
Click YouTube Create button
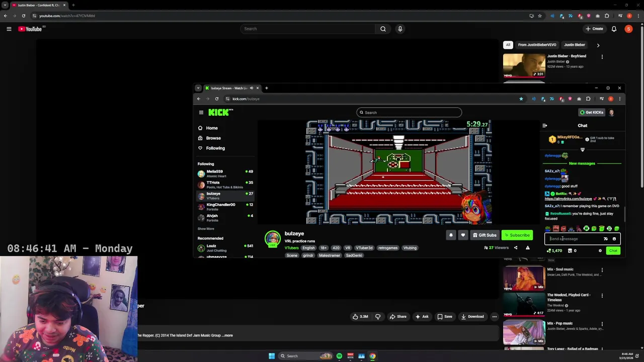[x=594, y=29]
